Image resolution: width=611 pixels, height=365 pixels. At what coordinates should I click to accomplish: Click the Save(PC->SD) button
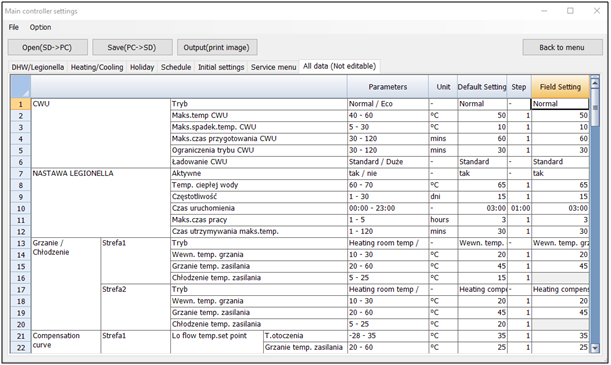pos(132,48)
